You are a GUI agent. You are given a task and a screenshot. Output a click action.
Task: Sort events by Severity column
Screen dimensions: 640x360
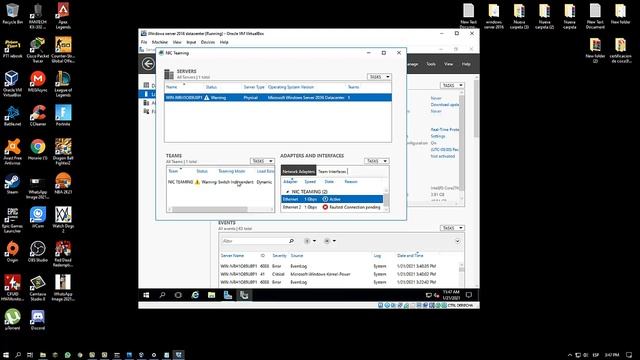[279, 256]
